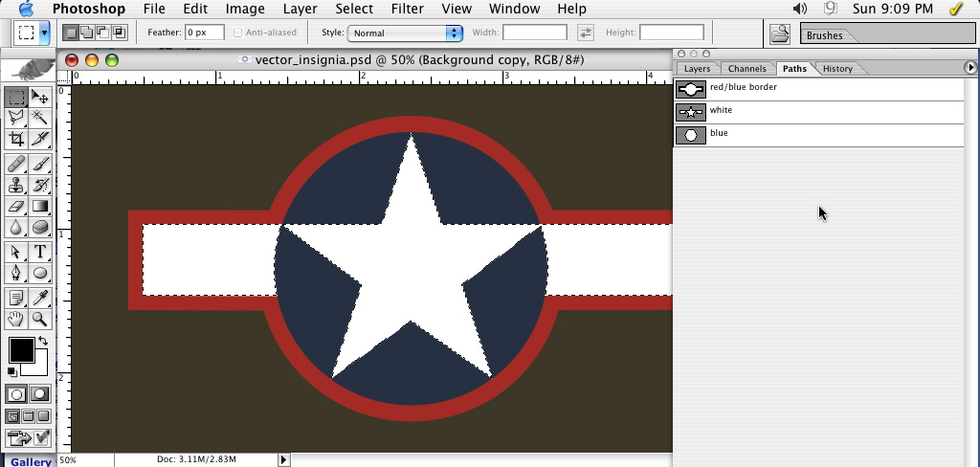Select the Rectangular Marquee tool in toolbox
The width and height of the screenshot is (980, 467).
pos(17,97)
